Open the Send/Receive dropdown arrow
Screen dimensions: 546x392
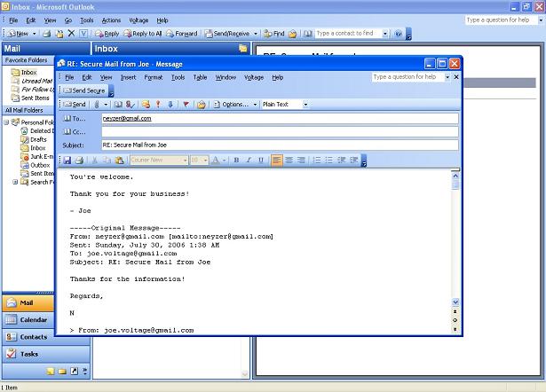click(x=255, y=34)
